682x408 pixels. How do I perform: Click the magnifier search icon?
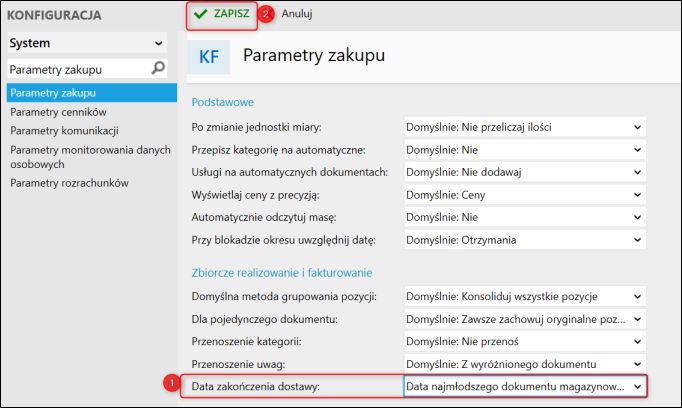point(158,68)
